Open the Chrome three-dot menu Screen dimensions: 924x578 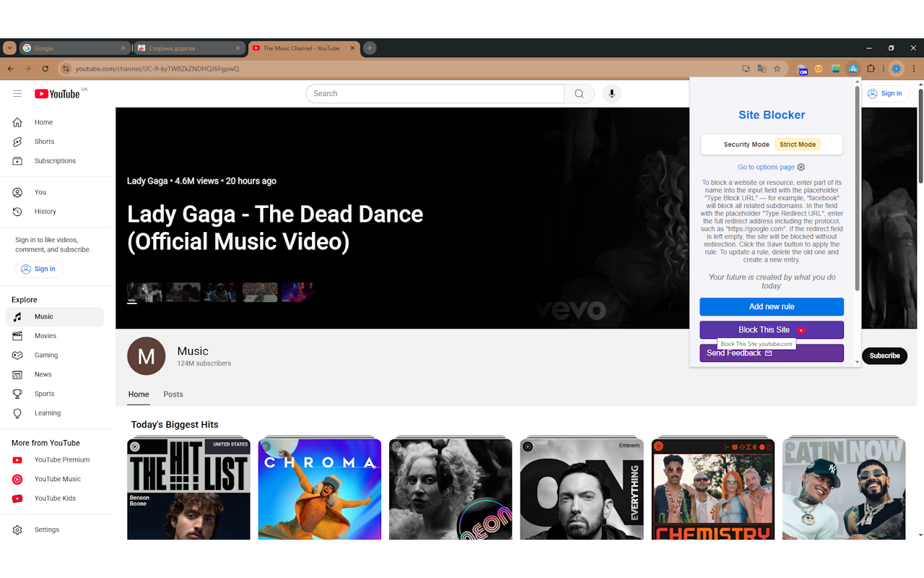[913, 69]
